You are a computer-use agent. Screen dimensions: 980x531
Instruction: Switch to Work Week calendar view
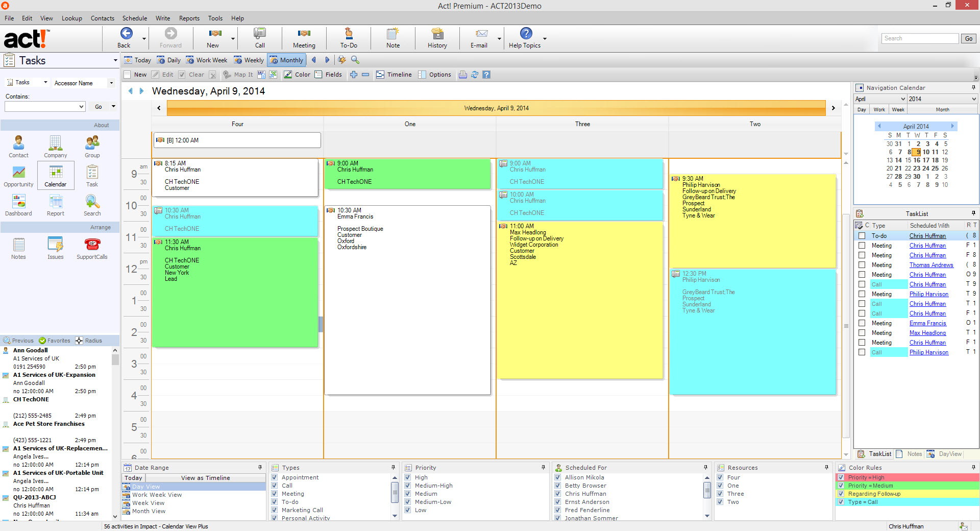pyautogui.click(x=207, y=60)
